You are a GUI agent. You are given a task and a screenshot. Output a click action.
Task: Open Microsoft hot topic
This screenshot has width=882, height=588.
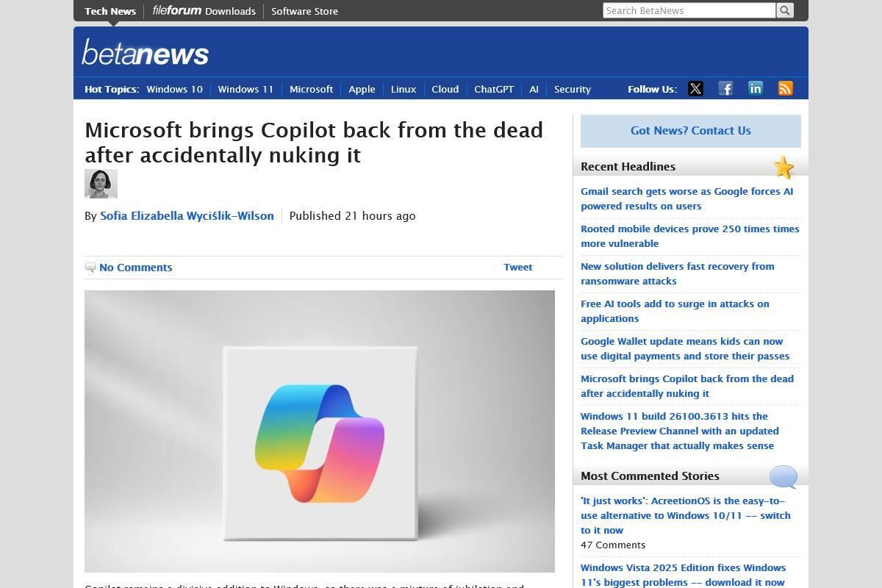[x=311, y=89]
